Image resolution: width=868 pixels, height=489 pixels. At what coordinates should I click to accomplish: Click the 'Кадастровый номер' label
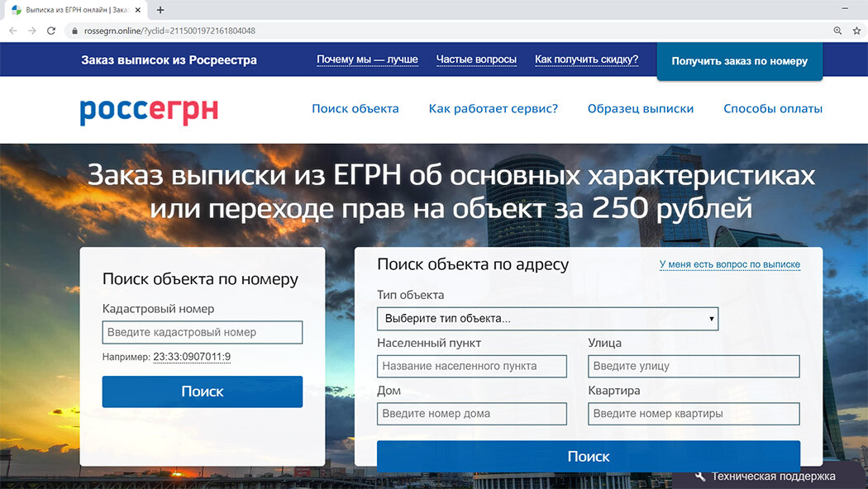tap(159, 309)
